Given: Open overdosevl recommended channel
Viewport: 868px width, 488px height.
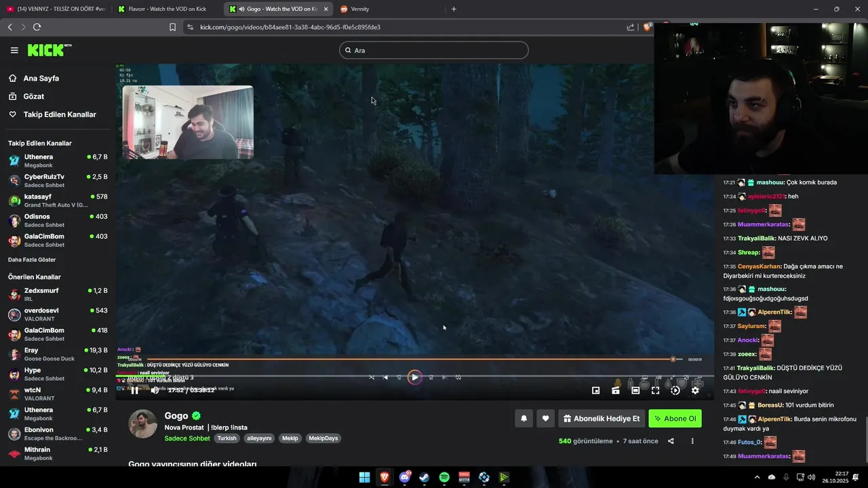Looking at the screenshot, I should [58, 314].
